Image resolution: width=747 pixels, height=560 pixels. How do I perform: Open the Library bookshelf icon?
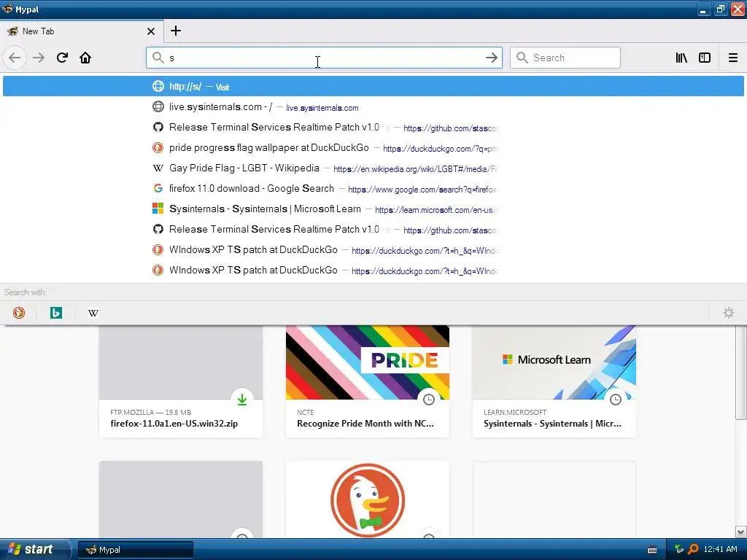[x=681, y=58]
